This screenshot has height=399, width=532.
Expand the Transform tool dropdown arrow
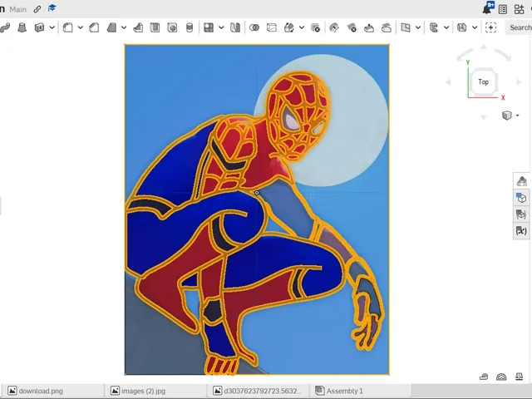(x=302, y=27)
